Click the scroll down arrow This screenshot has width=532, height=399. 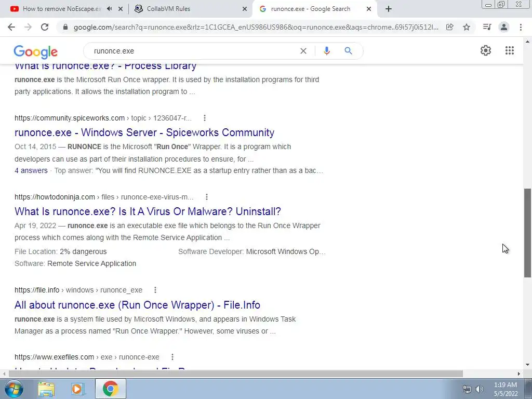coord(527,365)
